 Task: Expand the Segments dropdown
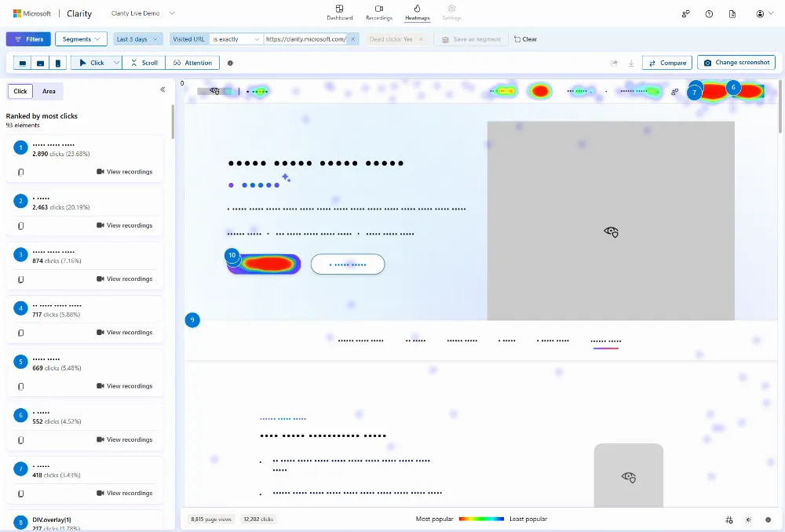coord(81,39)
